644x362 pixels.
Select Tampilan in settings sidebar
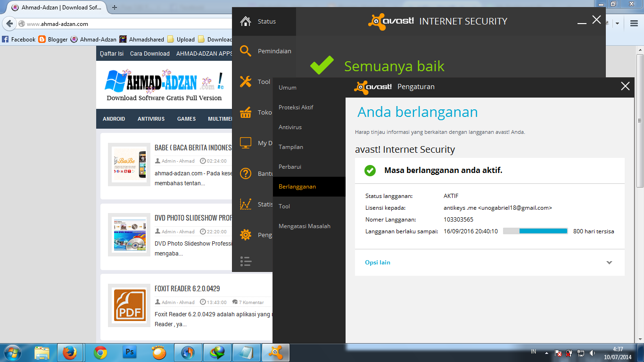309,147
